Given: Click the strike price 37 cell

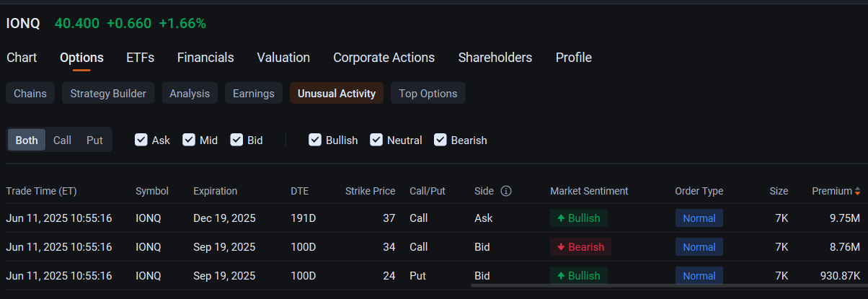Looking at the screenshot, I should (x=389, y=218).
